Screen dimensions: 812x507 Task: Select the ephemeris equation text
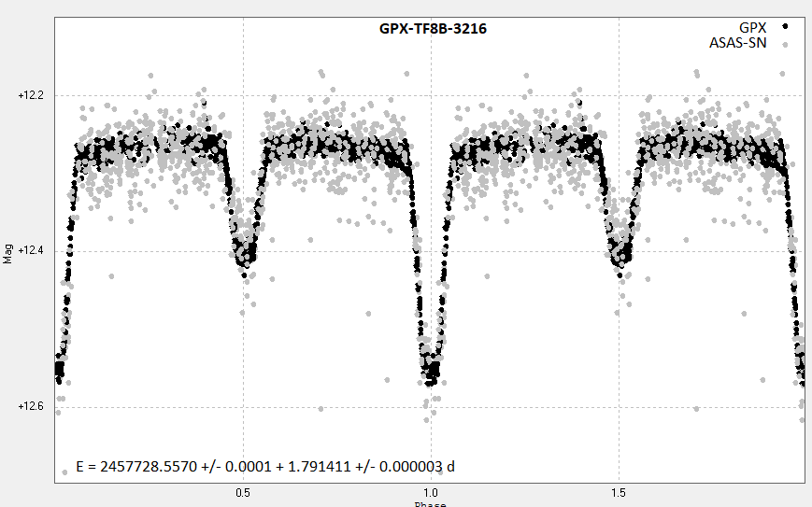[x=265, y=466]
